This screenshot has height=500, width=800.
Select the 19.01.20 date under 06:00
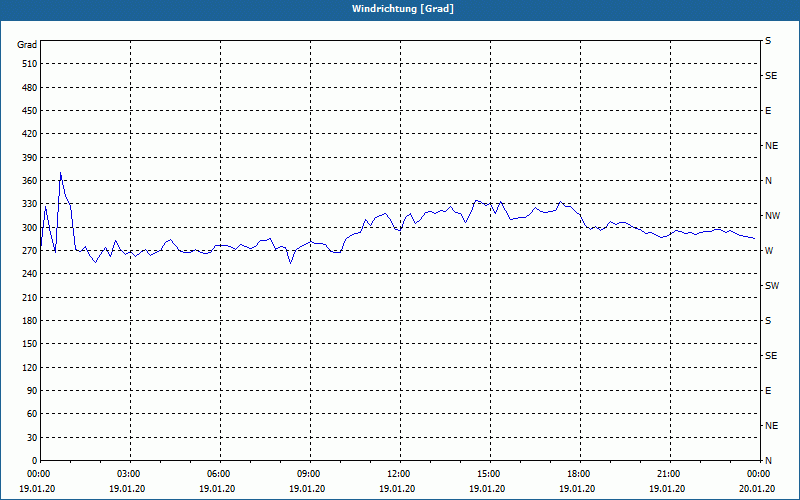pyautogui.click(x=217, y=489)
